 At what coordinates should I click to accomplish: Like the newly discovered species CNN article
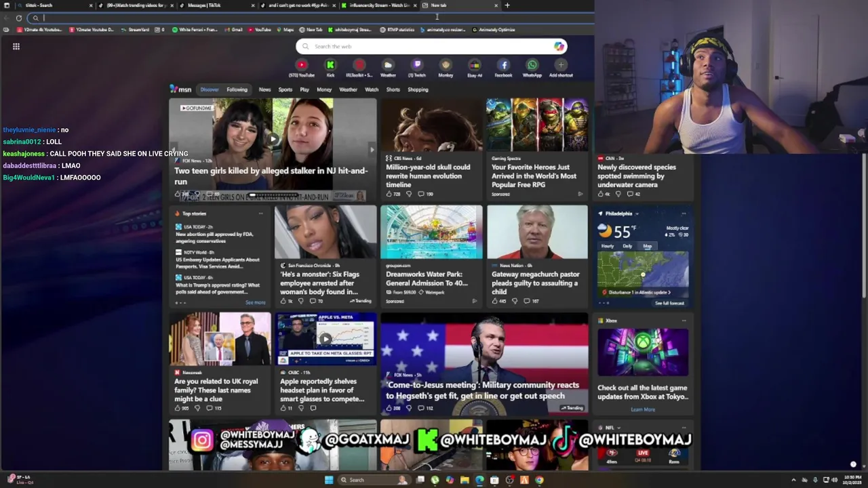(x=601, y=194)
